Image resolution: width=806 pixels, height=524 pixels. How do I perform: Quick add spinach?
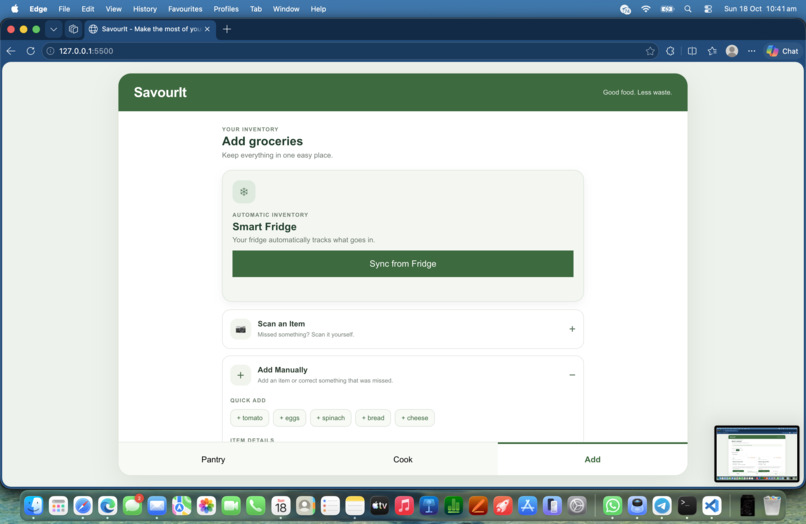331,418
